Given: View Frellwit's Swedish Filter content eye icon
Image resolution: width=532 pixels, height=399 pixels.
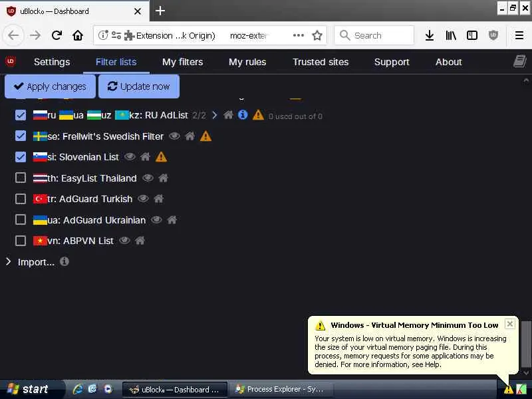Looking at the screenshot, I should (x=174, y=136).
